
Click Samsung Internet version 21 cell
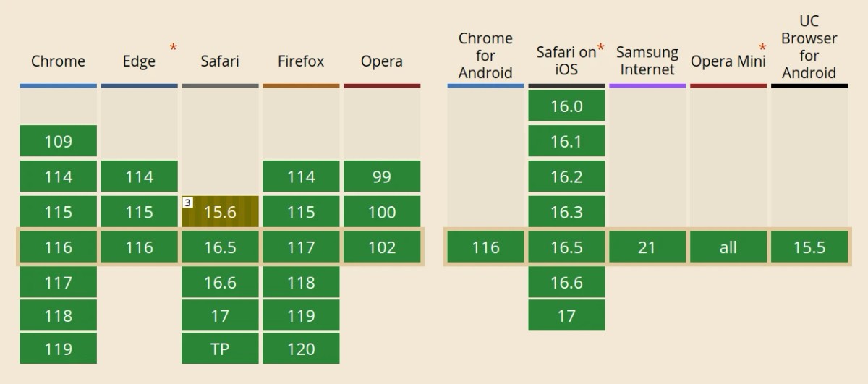647,247
